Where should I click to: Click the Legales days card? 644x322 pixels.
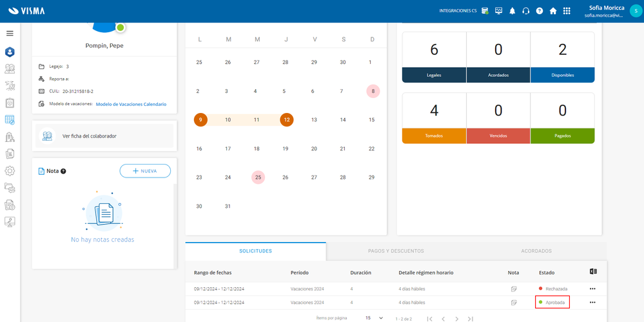coord(434,57)
